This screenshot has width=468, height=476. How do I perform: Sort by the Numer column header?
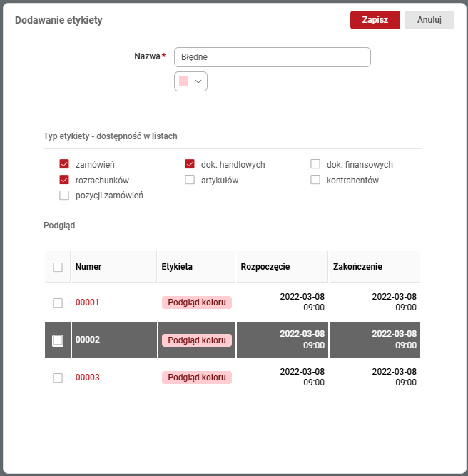point(88,267)
